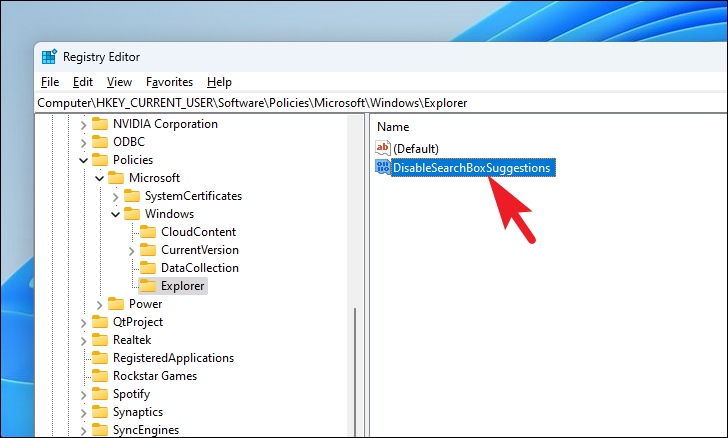Click the Microsoft folder icon
The height and width of the screenshot is (438, 728).
pyautogui.click(x=116, y=178)
